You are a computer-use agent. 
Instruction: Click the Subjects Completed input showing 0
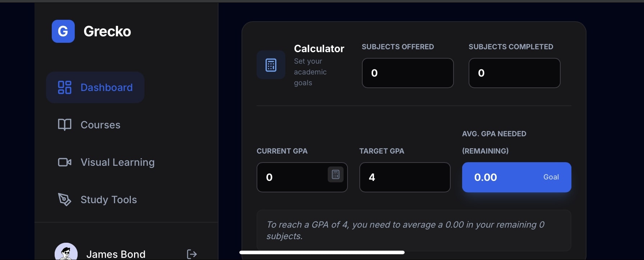(514, 73)
